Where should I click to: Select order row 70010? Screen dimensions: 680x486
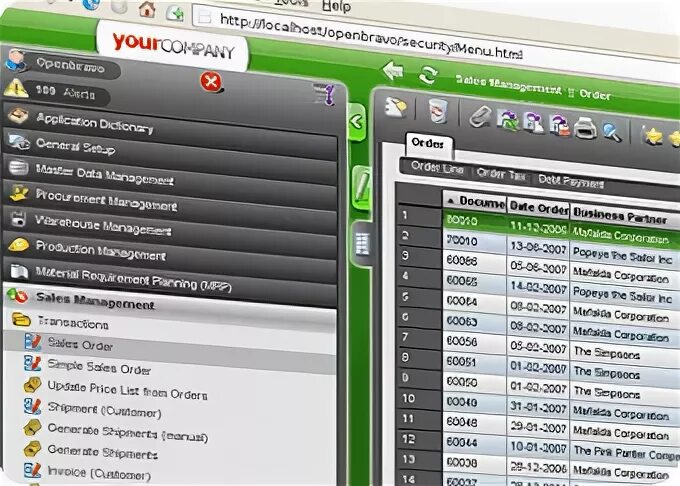[462, 241]
